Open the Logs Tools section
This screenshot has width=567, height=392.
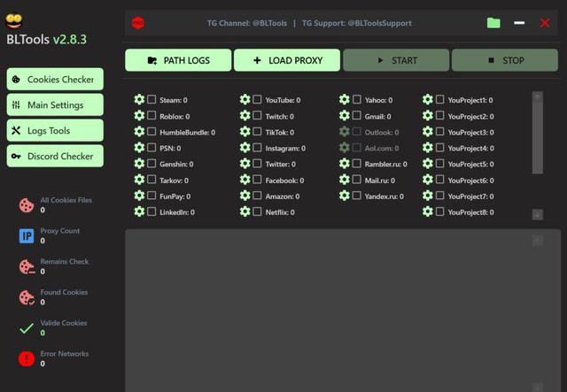tap(55, 131)
